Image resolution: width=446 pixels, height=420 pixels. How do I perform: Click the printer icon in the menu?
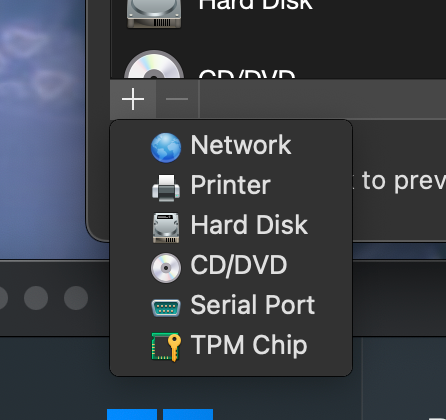[166, 188]
